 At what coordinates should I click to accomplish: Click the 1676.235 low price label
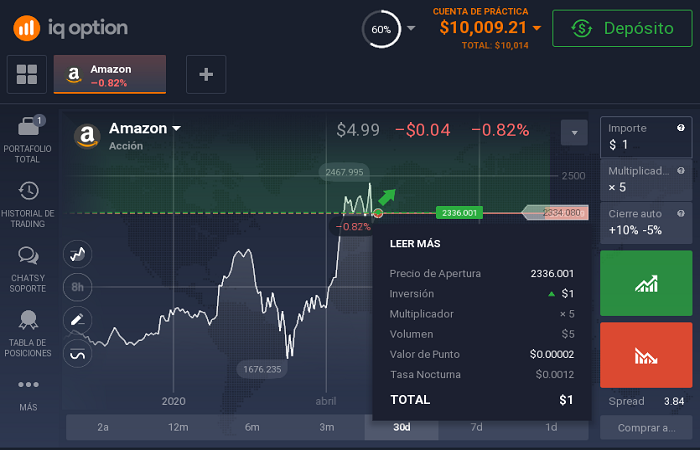click(x=262, y=369)
